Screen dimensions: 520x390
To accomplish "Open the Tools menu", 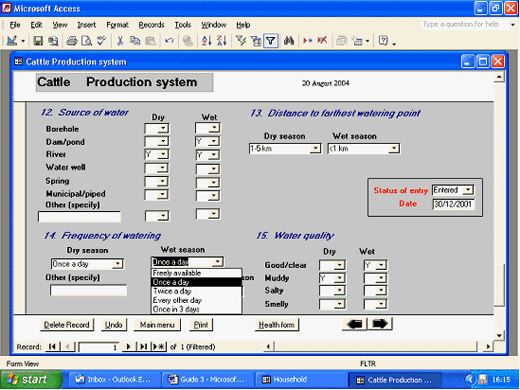I will pos(183,25).
